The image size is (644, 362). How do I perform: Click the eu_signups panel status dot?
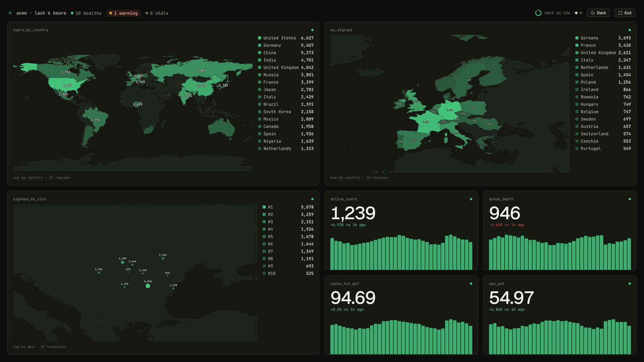(x=630, y=30)
